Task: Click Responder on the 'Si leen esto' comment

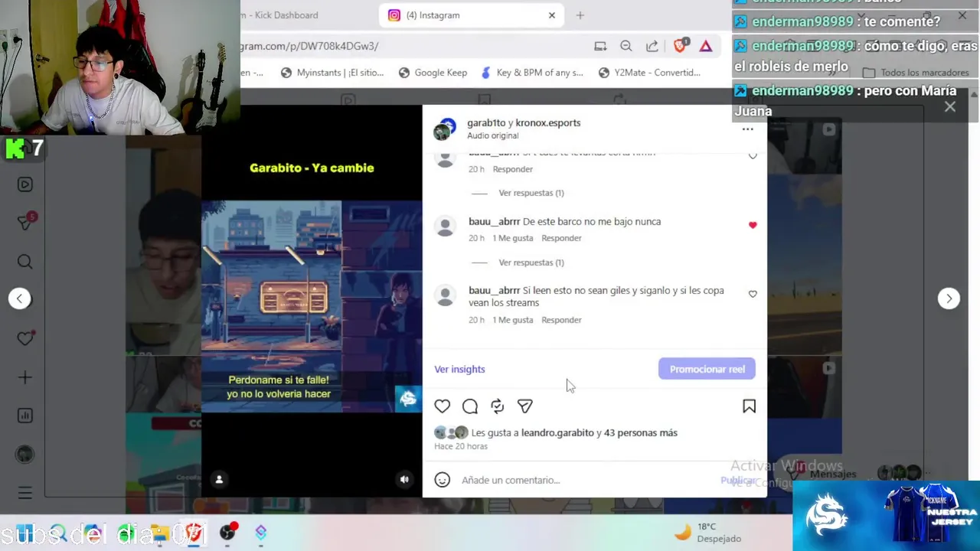Action: [x=561, y=320]
